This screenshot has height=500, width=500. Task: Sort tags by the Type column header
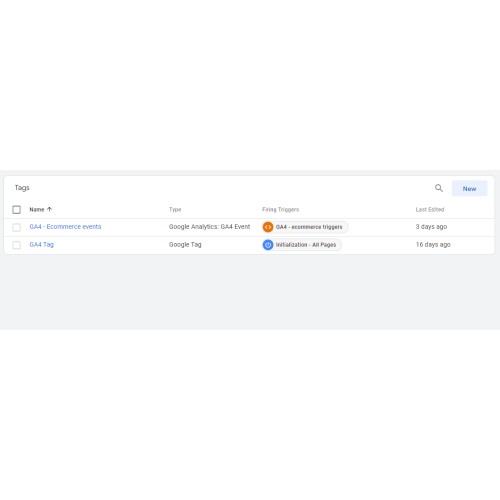(175, 209)
